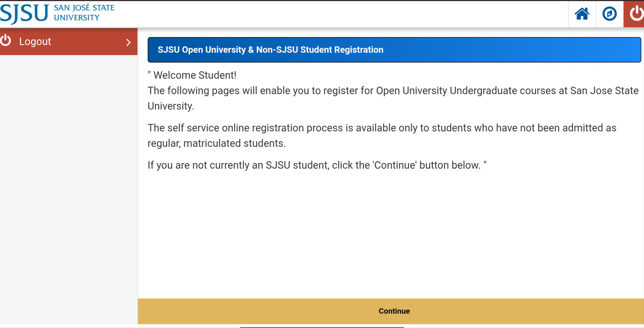Expand the chevron arrow on Logout row
The width and height of the screenshot is (644, 328).
tap(128, 42)
